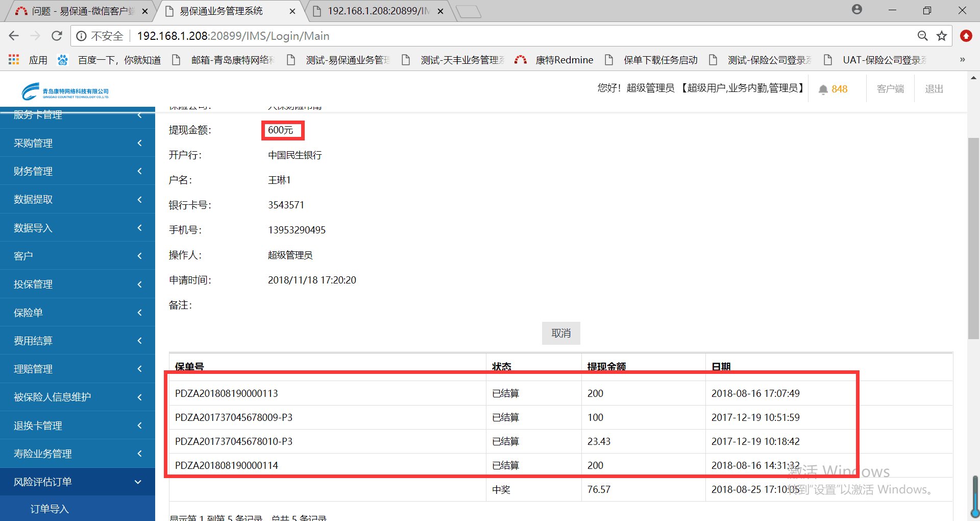This screenshot has width=980, height=521.
Task: Click the scrollbar up arrow
Action: pyautogui.click(x=973, y=78)
